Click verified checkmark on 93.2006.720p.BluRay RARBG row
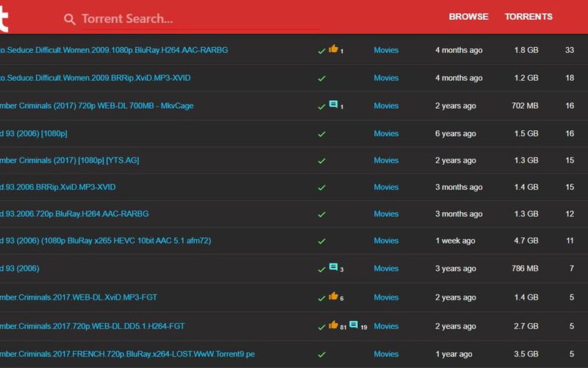Viewport: 588px width, 368px height. (321, 214)
